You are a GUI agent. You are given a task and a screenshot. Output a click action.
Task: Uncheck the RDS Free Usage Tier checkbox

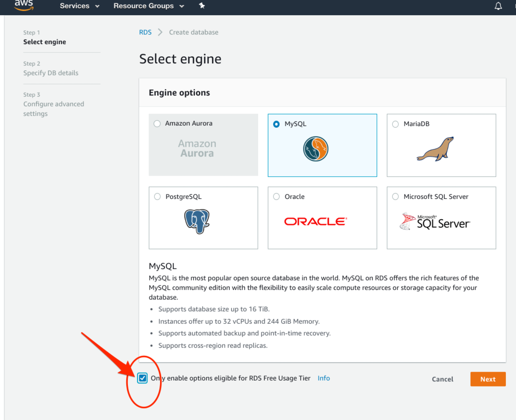click(x=142, y=378)
